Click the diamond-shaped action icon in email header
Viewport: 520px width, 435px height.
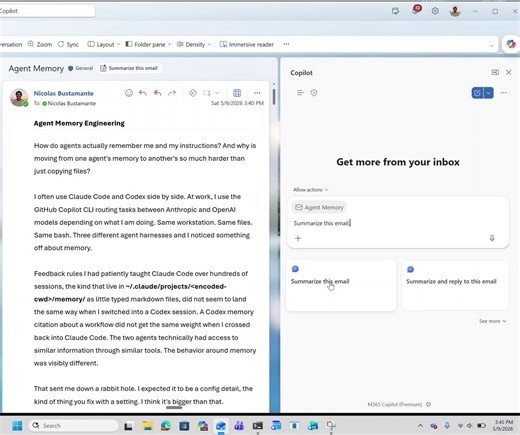tap(193, 93)
